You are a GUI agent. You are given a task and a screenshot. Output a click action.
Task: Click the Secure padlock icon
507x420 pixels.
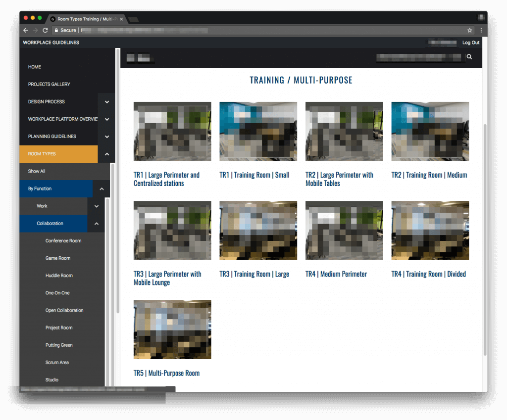point(57,30)
